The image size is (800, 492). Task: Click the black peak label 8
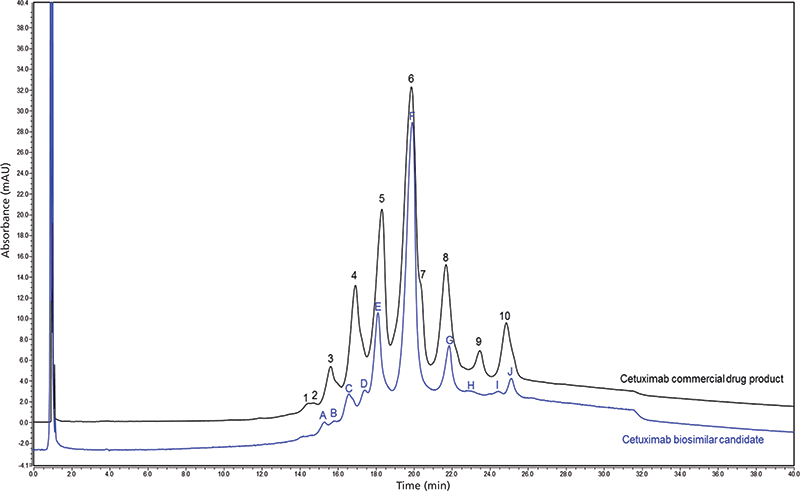pos(445,257)
